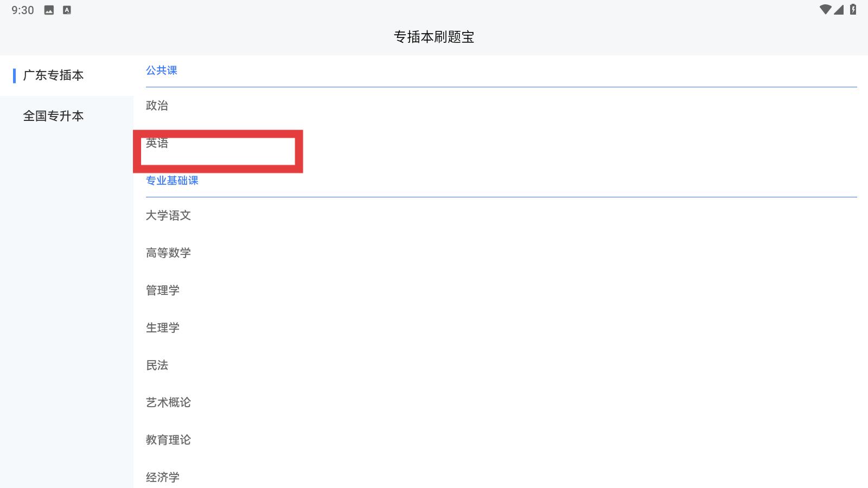Tap the 公共课 section header
Screen dimensions: 868x488
tap(162, 70)
